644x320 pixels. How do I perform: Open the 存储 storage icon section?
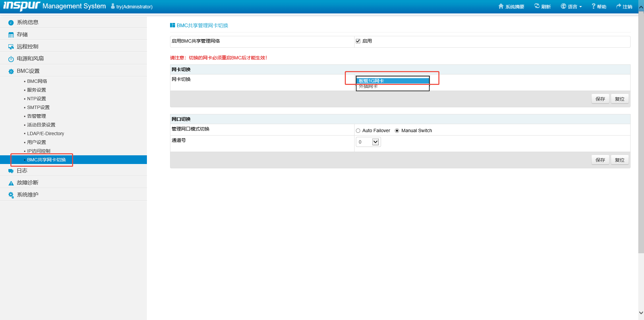11,35
